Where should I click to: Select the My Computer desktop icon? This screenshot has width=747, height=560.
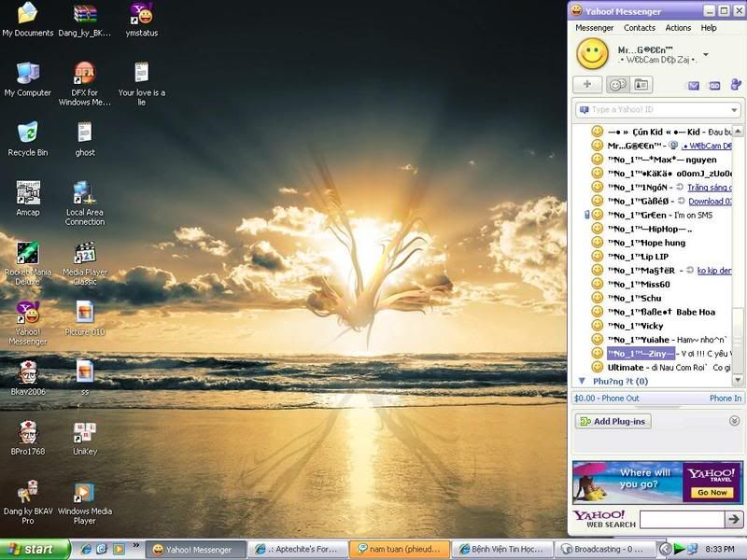(x=28, y=79)
